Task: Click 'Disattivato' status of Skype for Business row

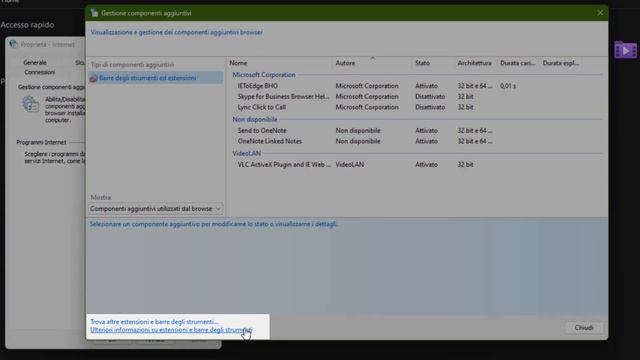Action: point(430,96)
